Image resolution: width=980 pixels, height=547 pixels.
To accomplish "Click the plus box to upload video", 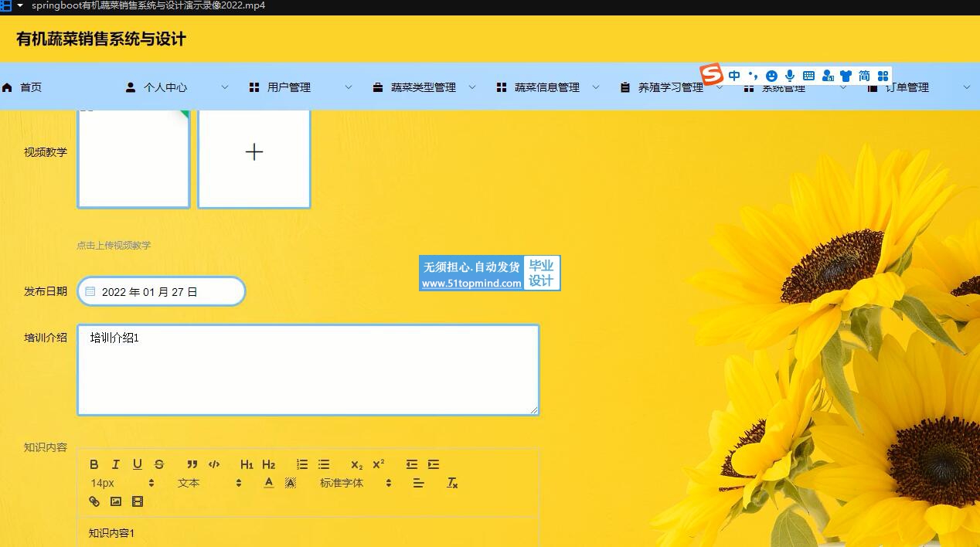I will 254,158.
